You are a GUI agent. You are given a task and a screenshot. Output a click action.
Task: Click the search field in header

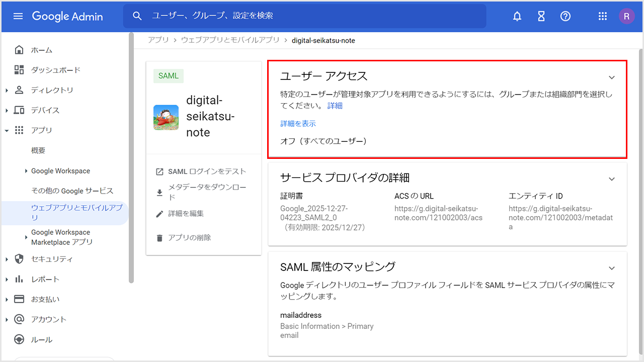pyautogui.click(x=312, y=16)
